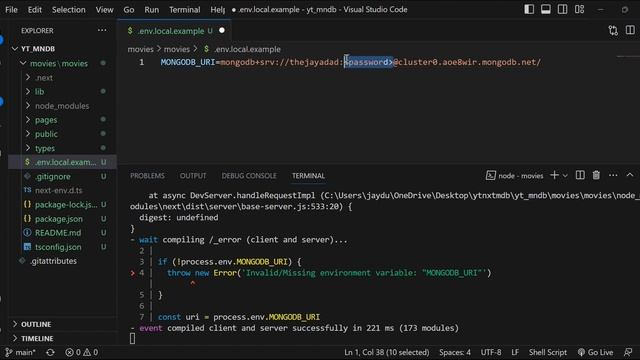This screenshot has height=360, width=640.
Task: Toggle Panel layout icon in title bar
Action: [x=546, y=9]
